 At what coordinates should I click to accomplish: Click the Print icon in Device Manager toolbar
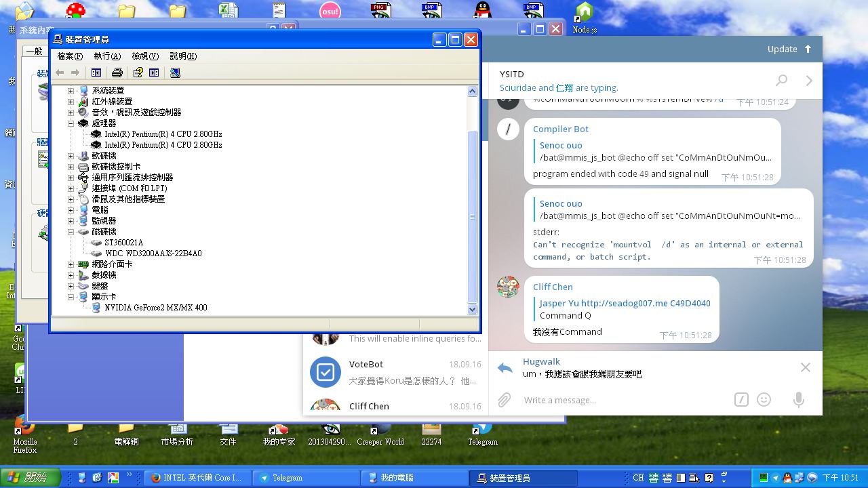click(117, 73)
